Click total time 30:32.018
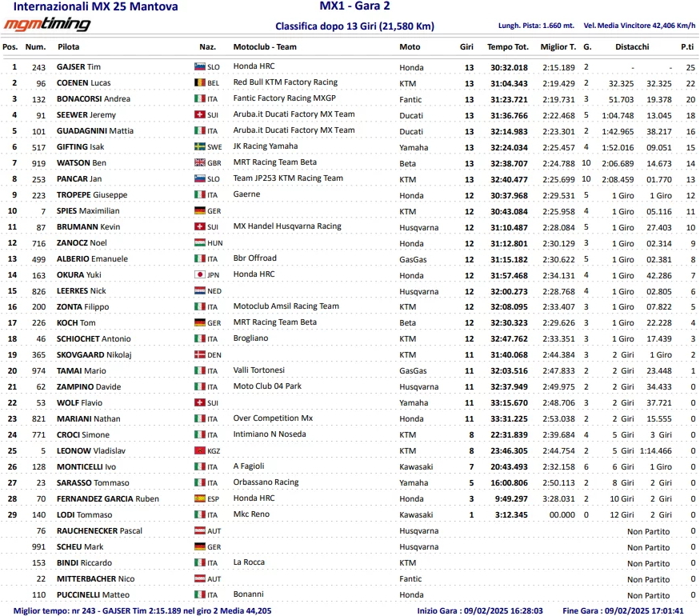Screen dimensions: 700x616 pyautogui.click(x=509, y=67)
